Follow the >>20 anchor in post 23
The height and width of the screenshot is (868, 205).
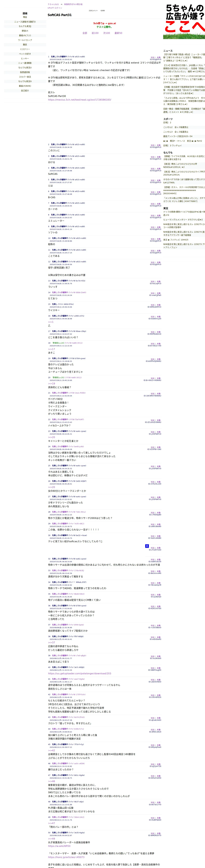coord(51,437)
